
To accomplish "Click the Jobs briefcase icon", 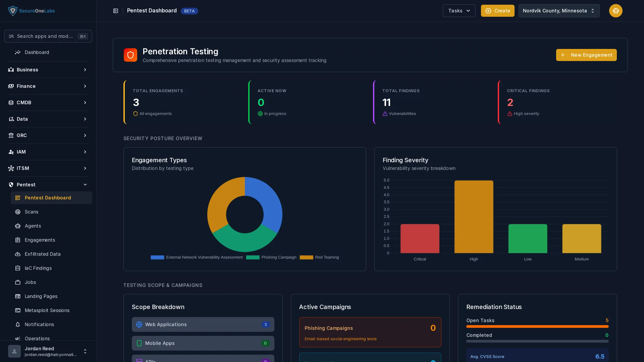I will (x=18, y=282).
